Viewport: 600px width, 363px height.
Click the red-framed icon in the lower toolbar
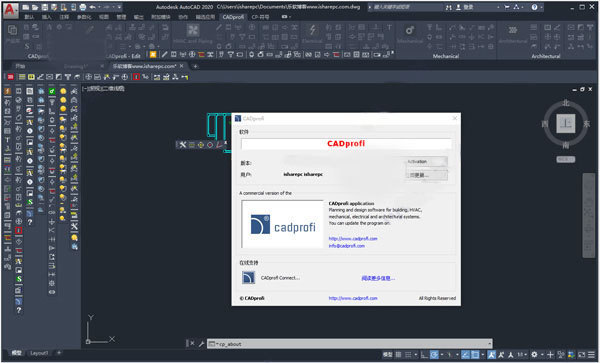pos(136,77)
